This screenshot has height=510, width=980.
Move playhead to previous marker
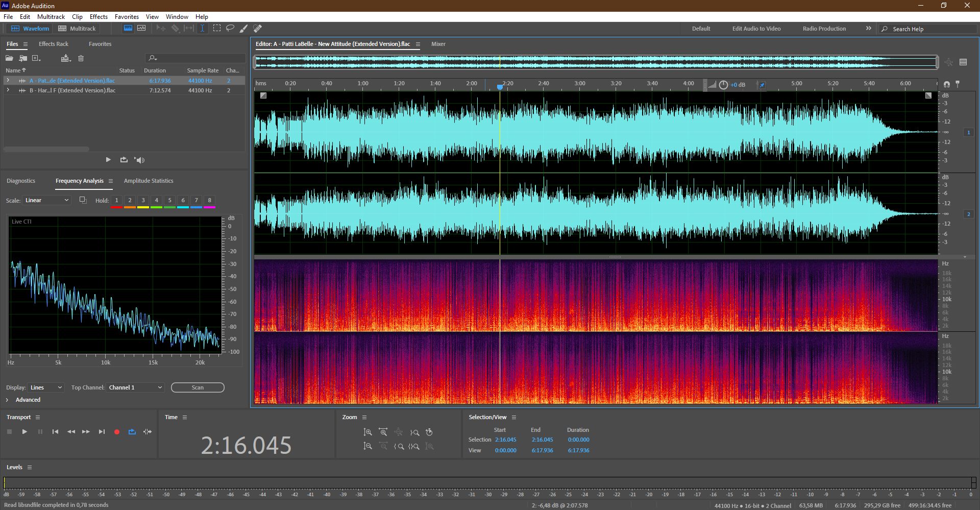(55, 432)
